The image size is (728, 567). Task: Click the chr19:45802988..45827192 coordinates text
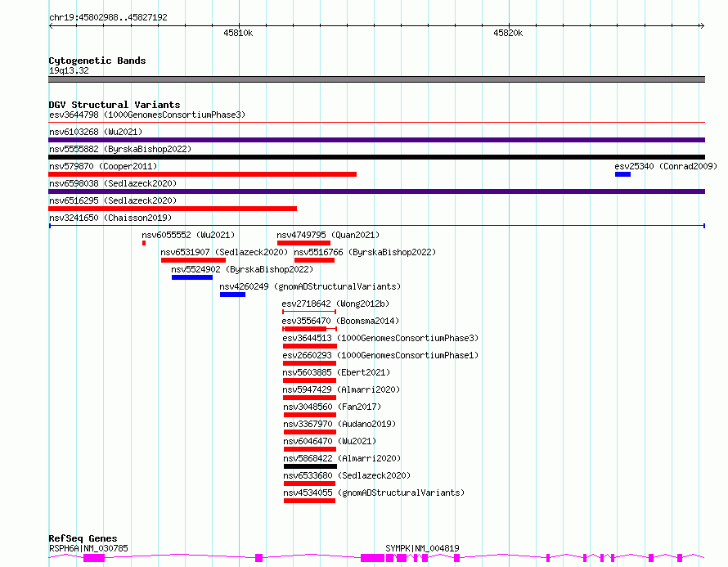[108, 18]
